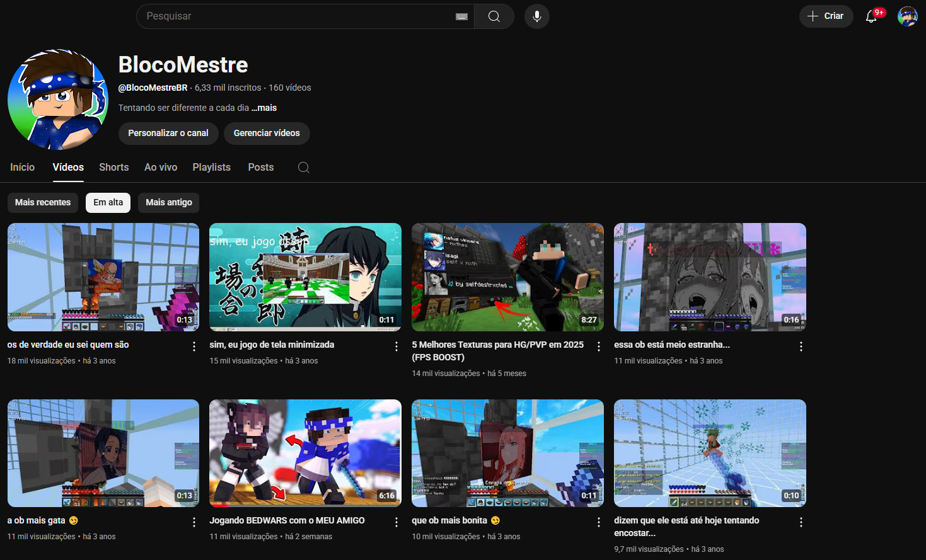Click Personalizar o canal

168,133
